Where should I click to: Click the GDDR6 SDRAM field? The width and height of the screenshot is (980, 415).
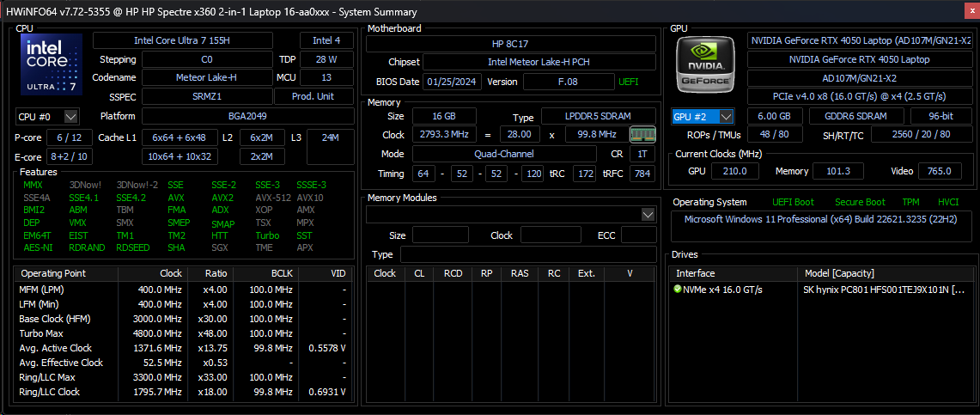coord(856,116)
